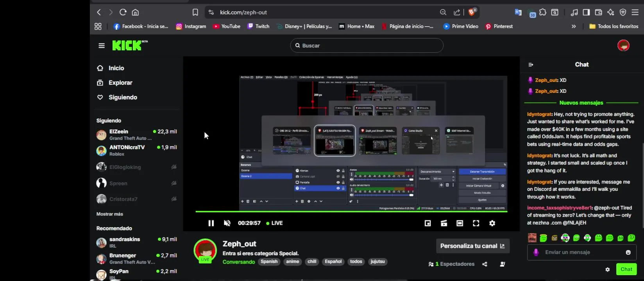Go to the browser home page

pyautogui.click(x=135, y=12)
